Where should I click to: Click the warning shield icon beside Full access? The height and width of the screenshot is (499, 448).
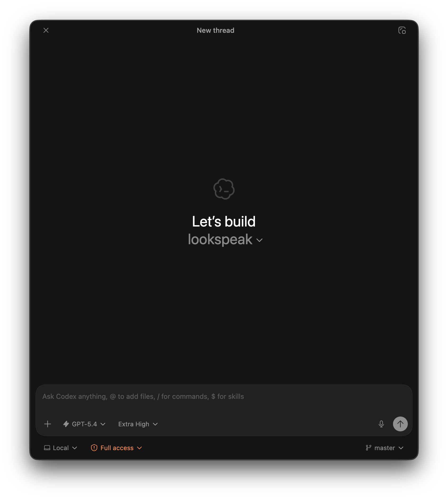click(x=94, y=448)
